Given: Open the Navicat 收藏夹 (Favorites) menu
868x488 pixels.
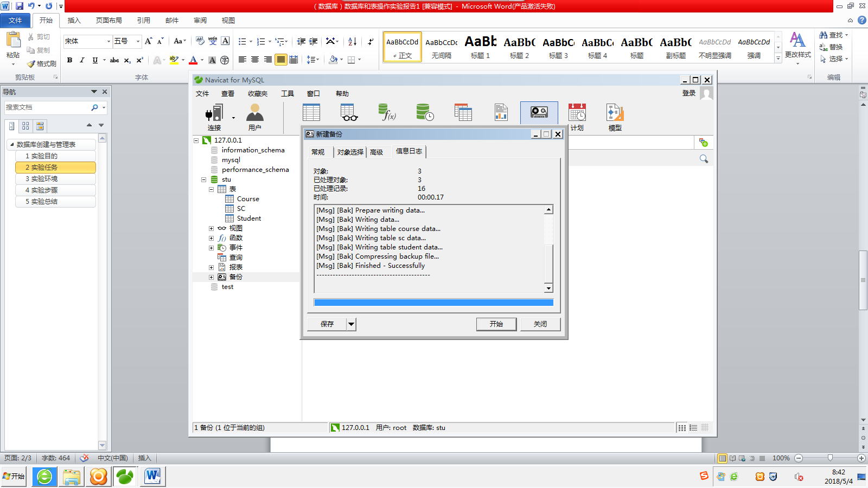Looking at the screenshot, I should click(258, 94).
